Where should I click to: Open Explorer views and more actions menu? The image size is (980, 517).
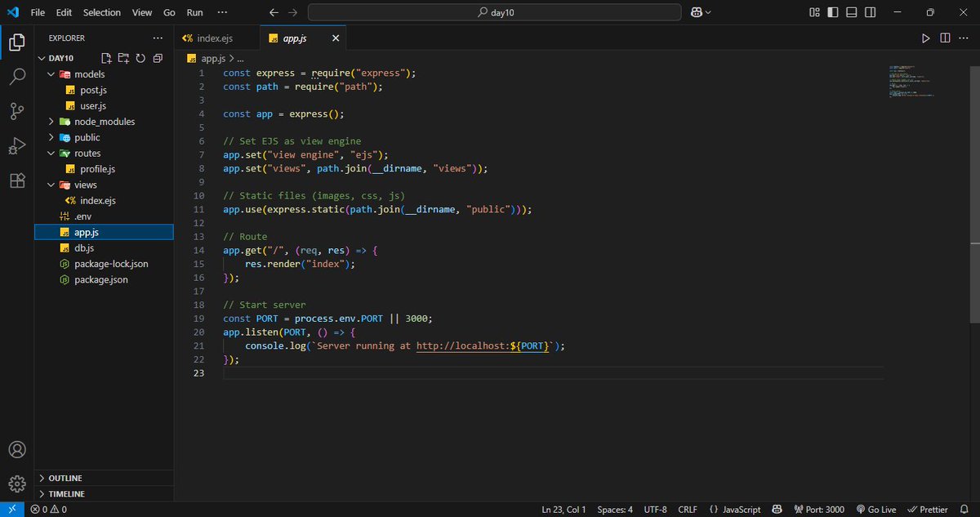157,38
